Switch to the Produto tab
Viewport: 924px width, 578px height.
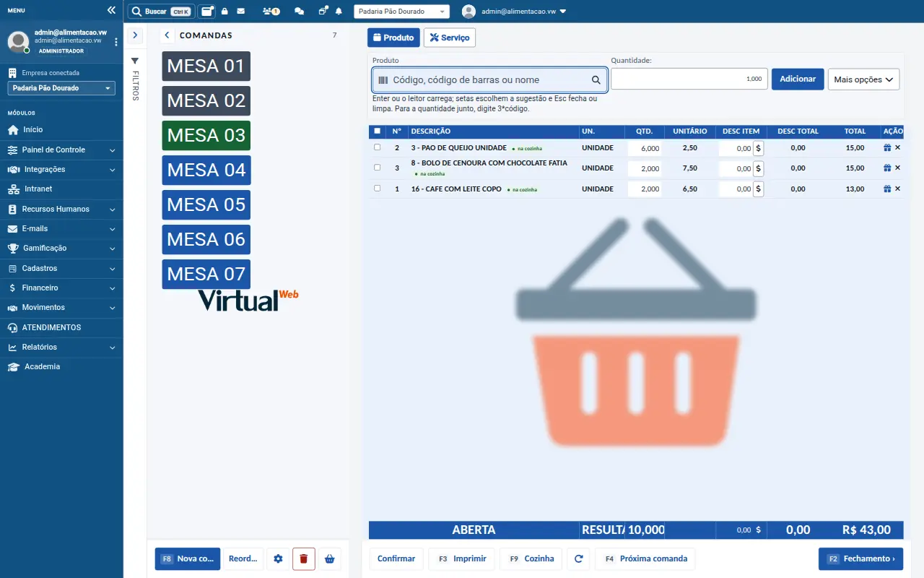[393, 38]
